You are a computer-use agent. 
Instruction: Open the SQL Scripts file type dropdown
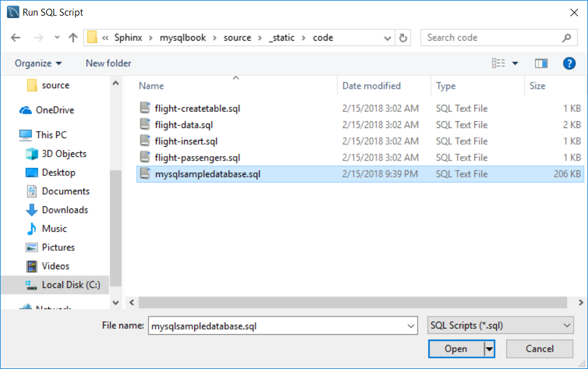coord(500,325)
